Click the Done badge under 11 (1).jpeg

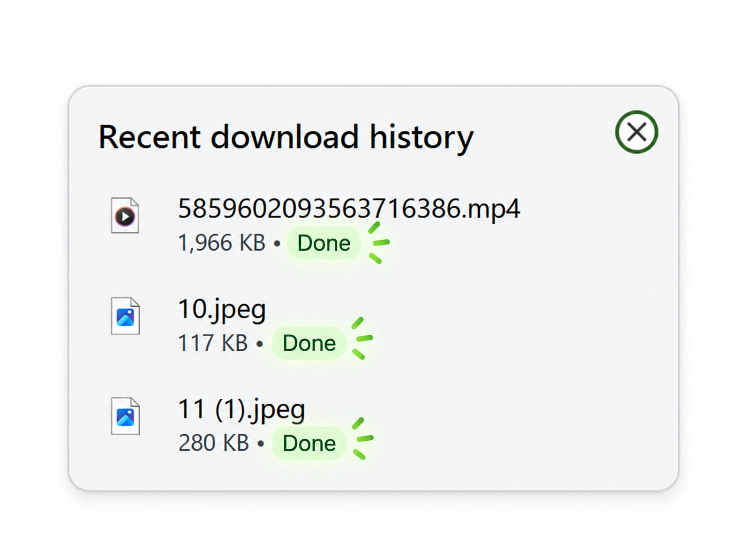309,443
